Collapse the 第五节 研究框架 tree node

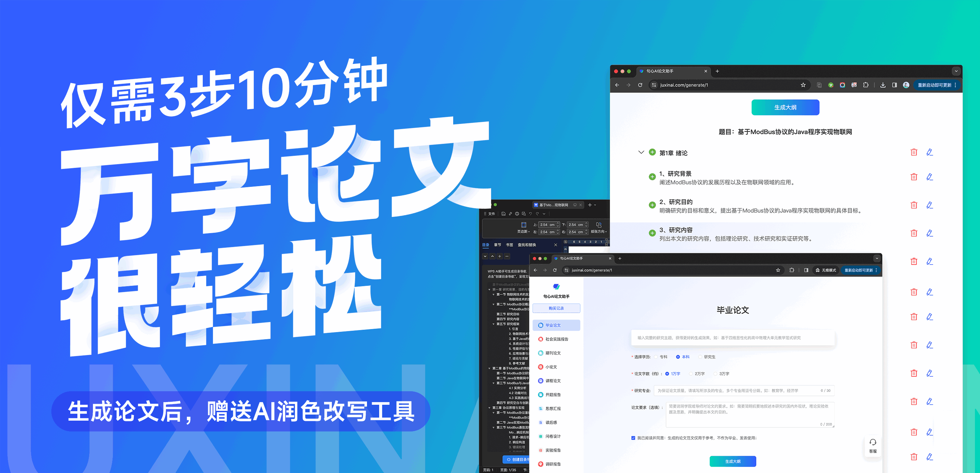click(x=493, y=324)
